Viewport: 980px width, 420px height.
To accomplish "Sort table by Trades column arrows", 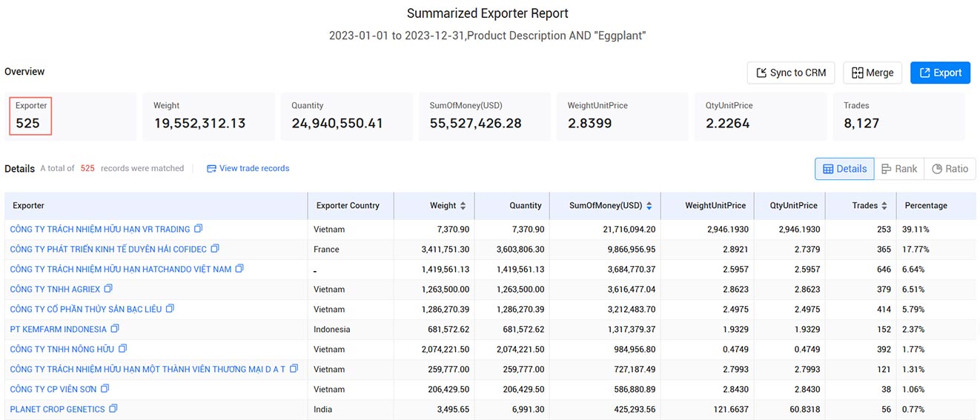I will coord(884,206).
